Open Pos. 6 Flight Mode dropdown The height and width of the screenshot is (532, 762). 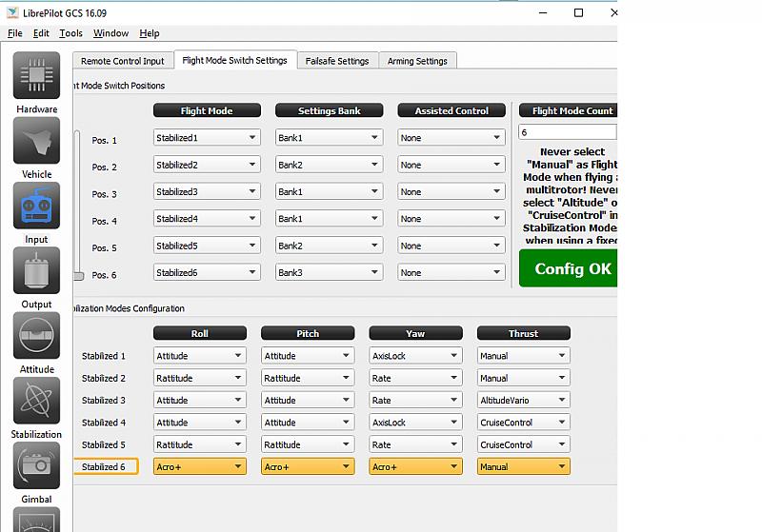(207, 273)
